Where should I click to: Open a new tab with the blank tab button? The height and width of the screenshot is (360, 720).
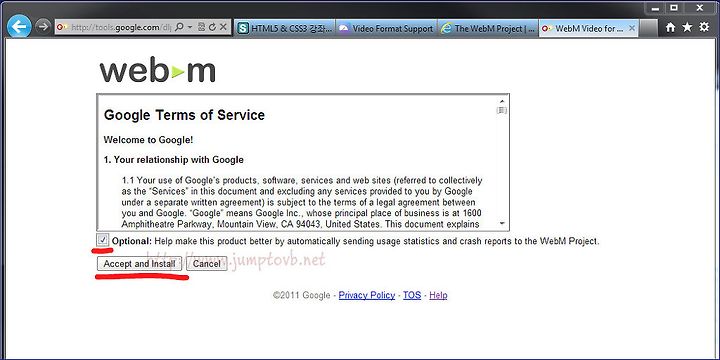648,28
